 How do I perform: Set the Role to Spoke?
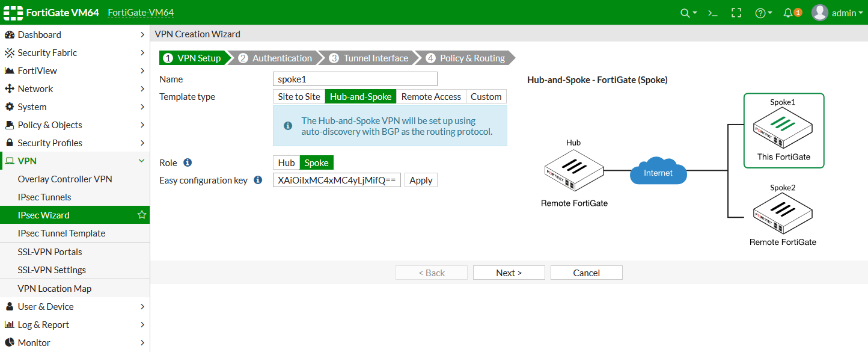click(x=317, y=162)
